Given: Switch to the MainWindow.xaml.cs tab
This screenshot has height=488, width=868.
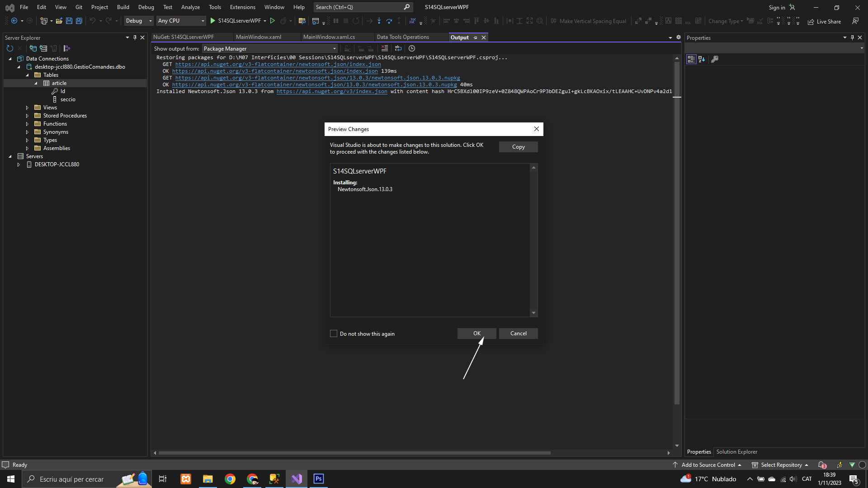Looking at the screenshot, I should [x=329, y=37].
